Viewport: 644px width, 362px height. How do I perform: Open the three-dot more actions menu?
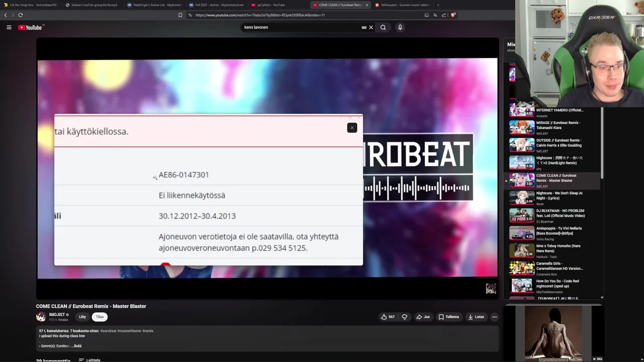(x=495, y=317)
